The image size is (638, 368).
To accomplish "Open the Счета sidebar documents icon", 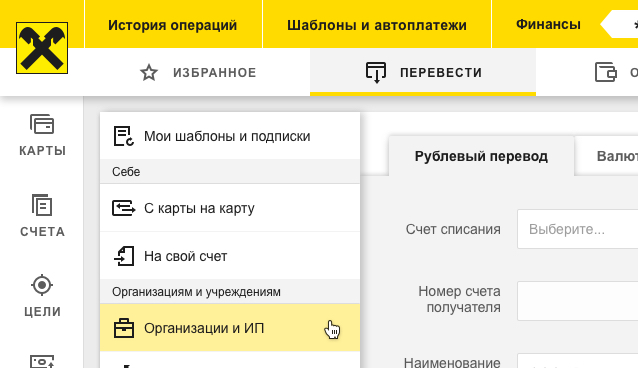I will 42,205.
